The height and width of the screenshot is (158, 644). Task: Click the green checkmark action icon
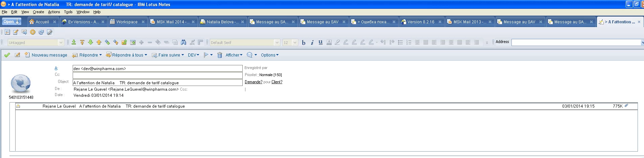click(x=7, y=55)
